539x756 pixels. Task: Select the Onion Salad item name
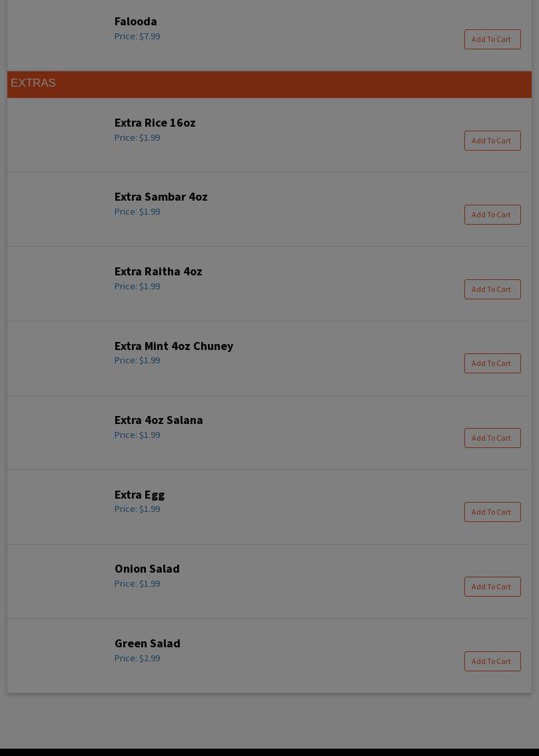click(147, 569)
